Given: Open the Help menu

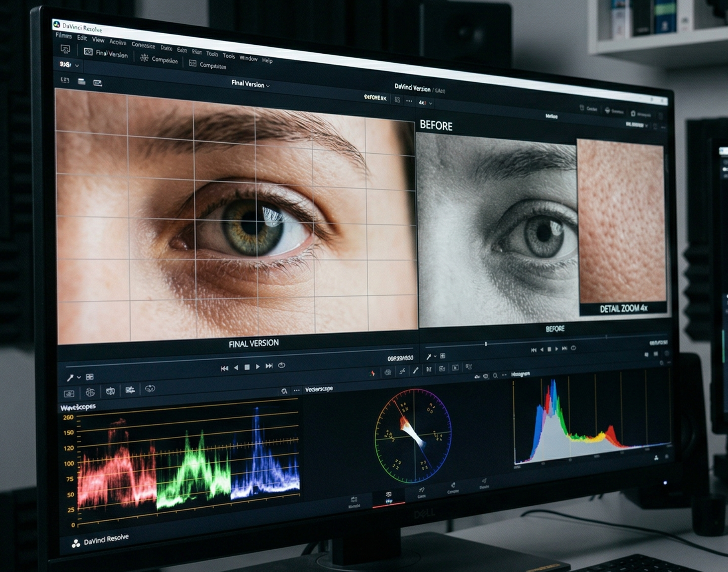Looking at the screenshot, I should (x=267, y=60).
